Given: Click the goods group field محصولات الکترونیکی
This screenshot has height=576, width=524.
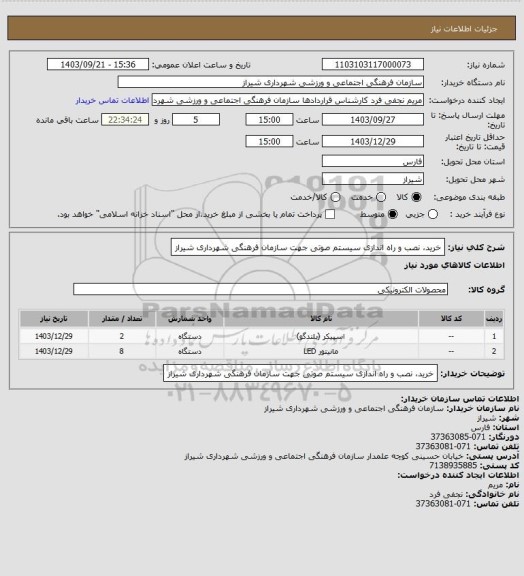Looking at the screenshot, I should pyautogui.click(x=260, y=289).
